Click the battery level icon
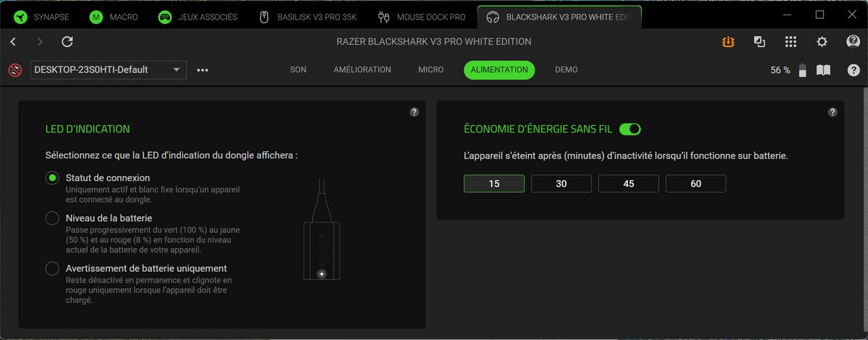Viewport: 868px width, 340px height. pyautogui.click(x=802, y=70)
